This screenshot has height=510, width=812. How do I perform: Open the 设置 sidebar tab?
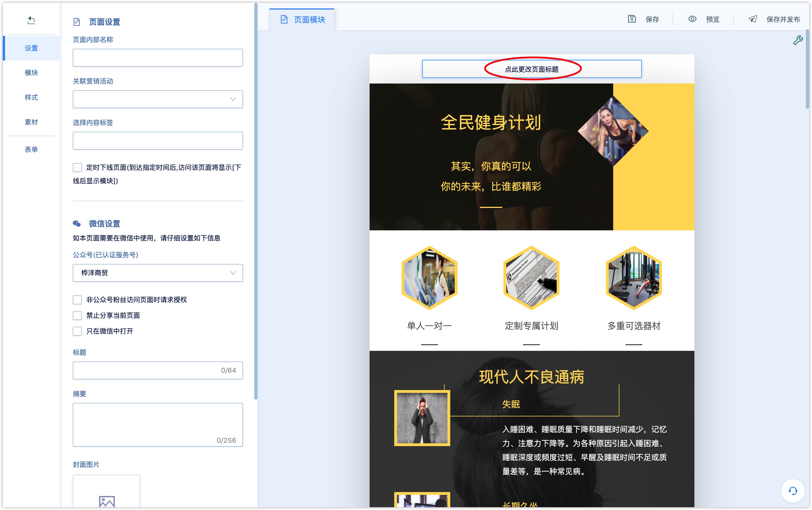pyautogui.click(x=31, y=48)
